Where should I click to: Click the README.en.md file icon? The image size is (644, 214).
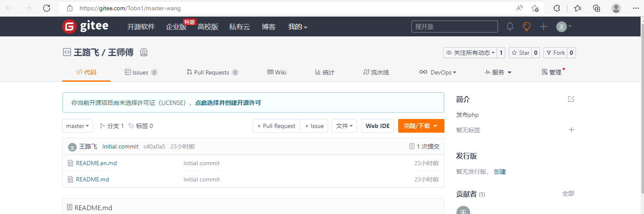[x=71, y=163]
